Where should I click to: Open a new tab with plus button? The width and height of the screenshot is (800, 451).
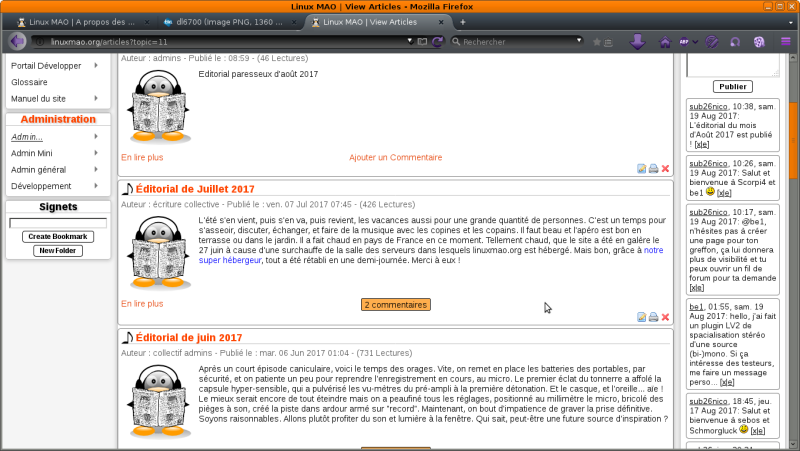pyautogui.click(x=463, y=22)
